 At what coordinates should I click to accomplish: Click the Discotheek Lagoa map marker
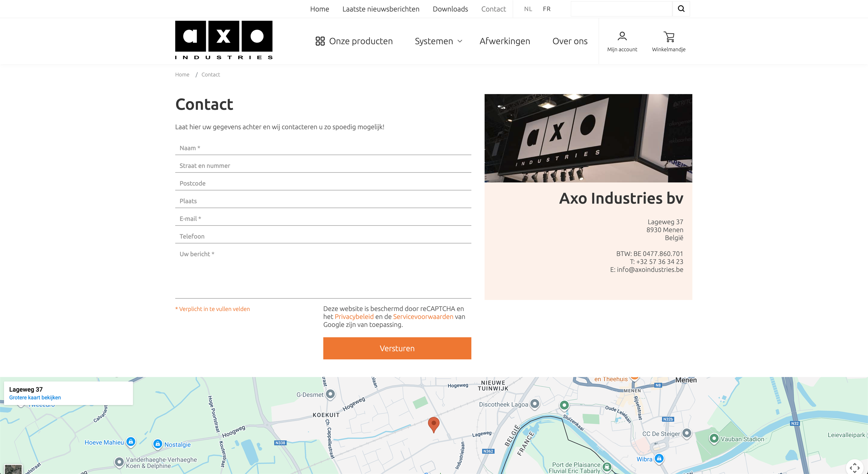coord(534,403)
